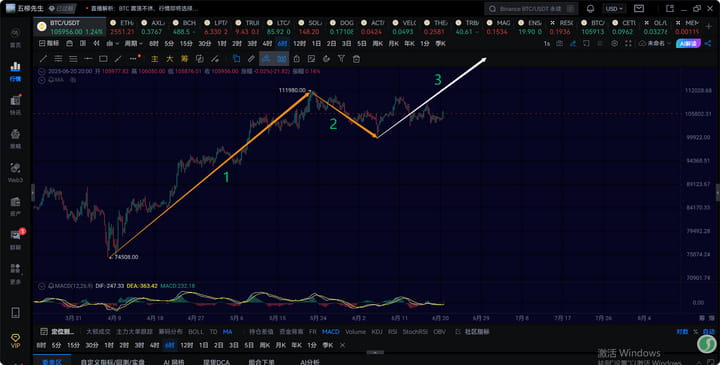Toggle the KDJ indicator
The width and height of the screenshot is (720, 365).
377,331
